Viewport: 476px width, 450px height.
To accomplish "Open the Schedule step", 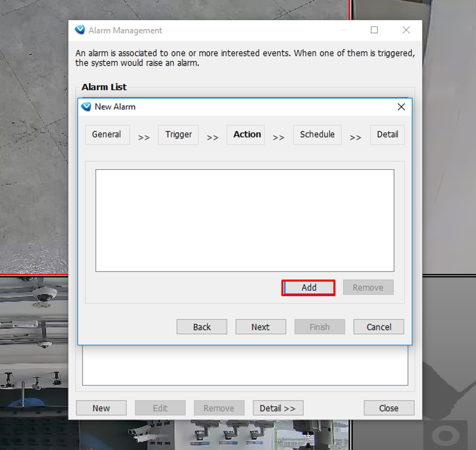I will click(x=317, y=135).
